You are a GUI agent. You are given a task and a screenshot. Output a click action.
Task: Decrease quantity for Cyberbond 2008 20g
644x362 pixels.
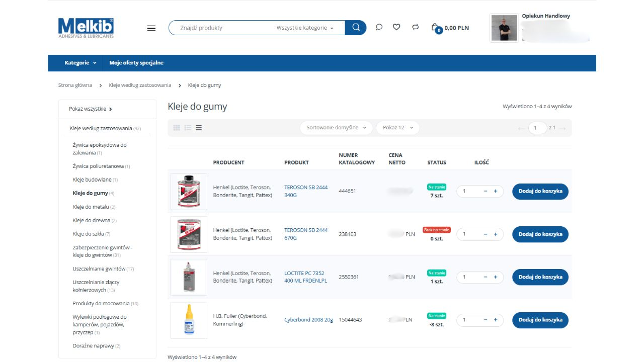[x=485, y=320]
